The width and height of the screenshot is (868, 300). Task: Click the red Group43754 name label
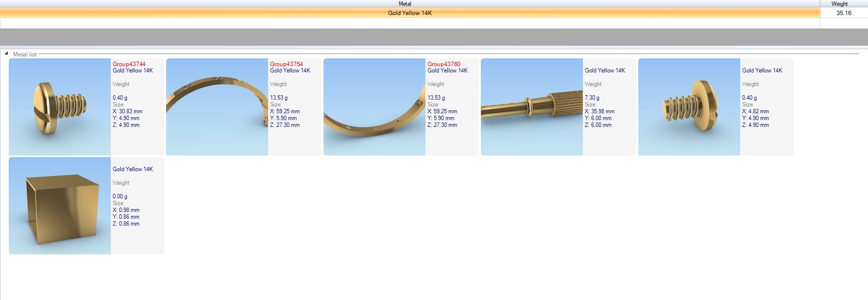coord(286,64)
